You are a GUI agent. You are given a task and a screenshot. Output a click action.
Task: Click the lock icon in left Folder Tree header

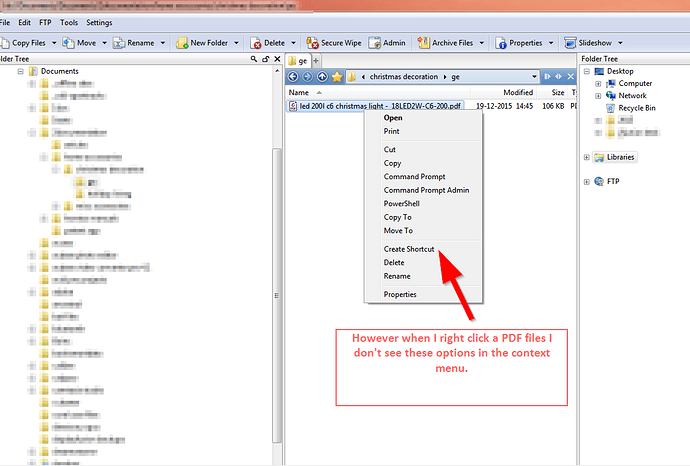tap(265, 59)
